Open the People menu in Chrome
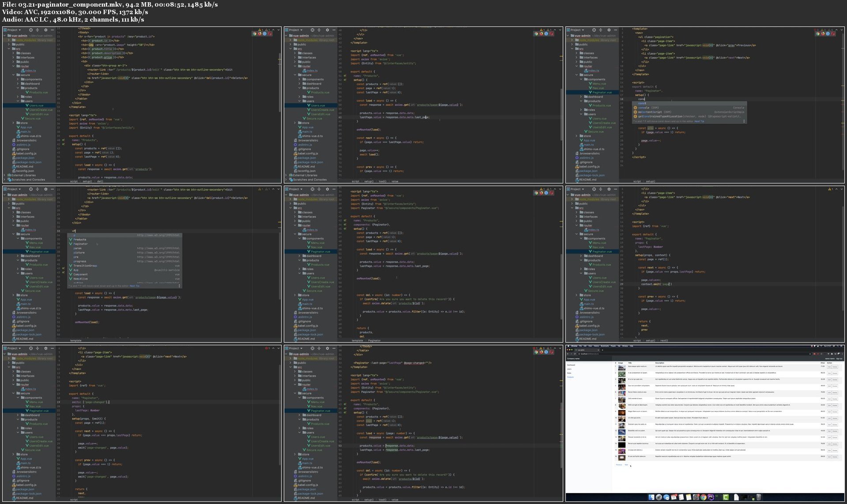Viewport: 847px width, 504px height. (x=613, y=346)
